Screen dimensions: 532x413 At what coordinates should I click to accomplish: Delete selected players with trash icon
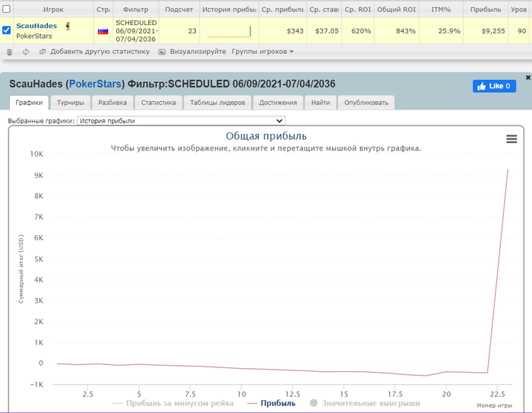(x=9, y=52)
